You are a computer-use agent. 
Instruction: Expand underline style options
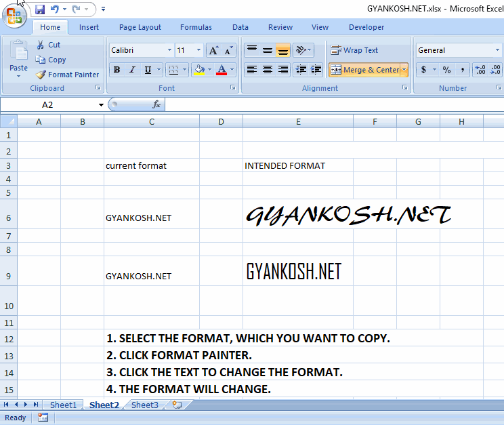click(x=159, y=70)
